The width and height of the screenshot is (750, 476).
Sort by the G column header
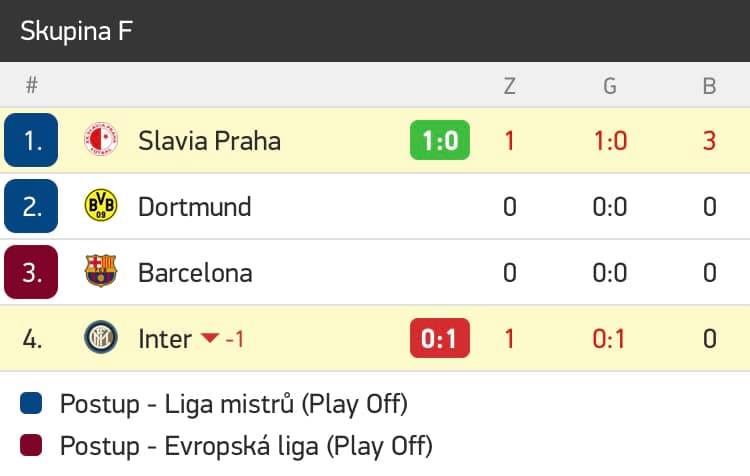point(610,86)
